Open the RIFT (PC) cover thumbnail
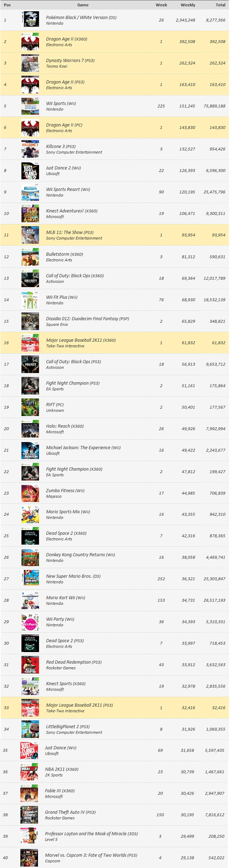This screenshot has height=868, width=231. click(x=30, y=407)
